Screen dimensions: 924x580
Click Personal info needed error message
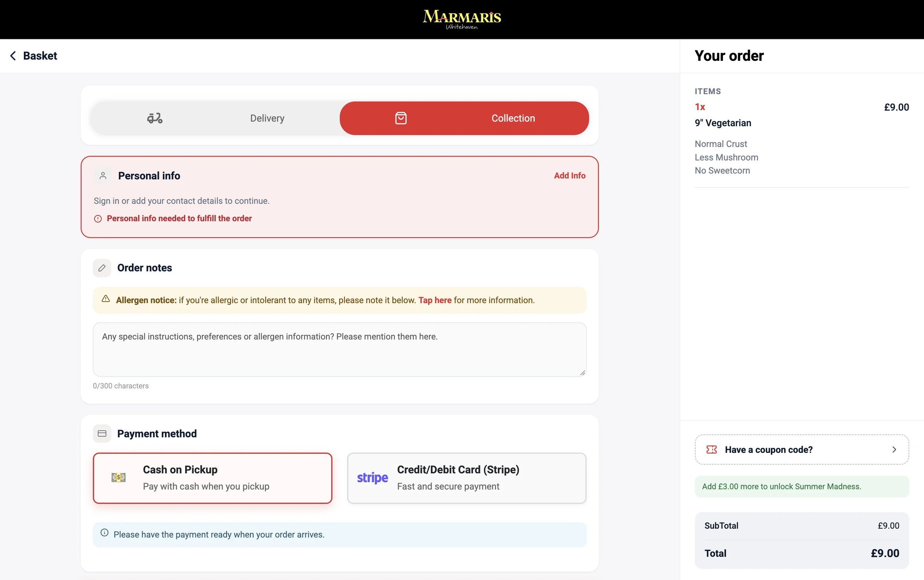click(x=179, y=219)
